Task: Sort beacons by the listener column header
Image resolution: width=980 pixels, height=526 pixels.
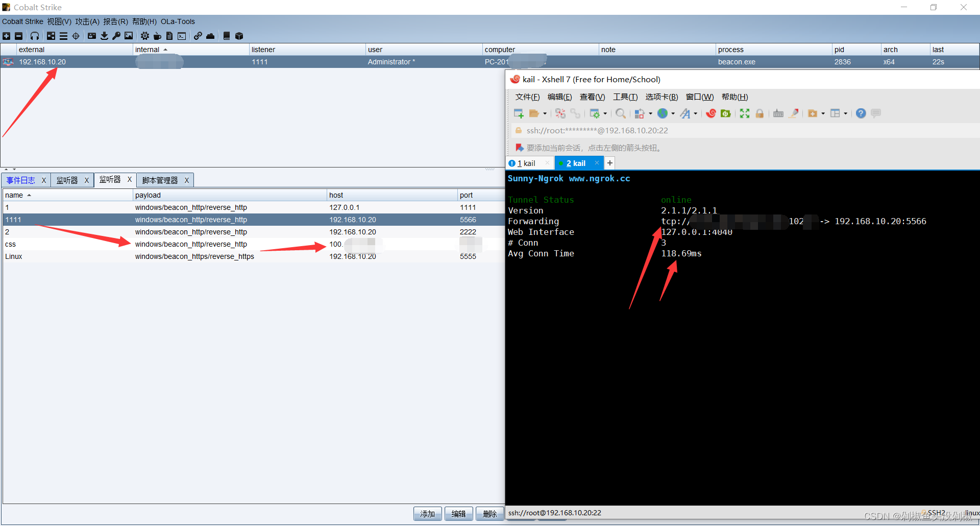Action: [x=307, y=50]
